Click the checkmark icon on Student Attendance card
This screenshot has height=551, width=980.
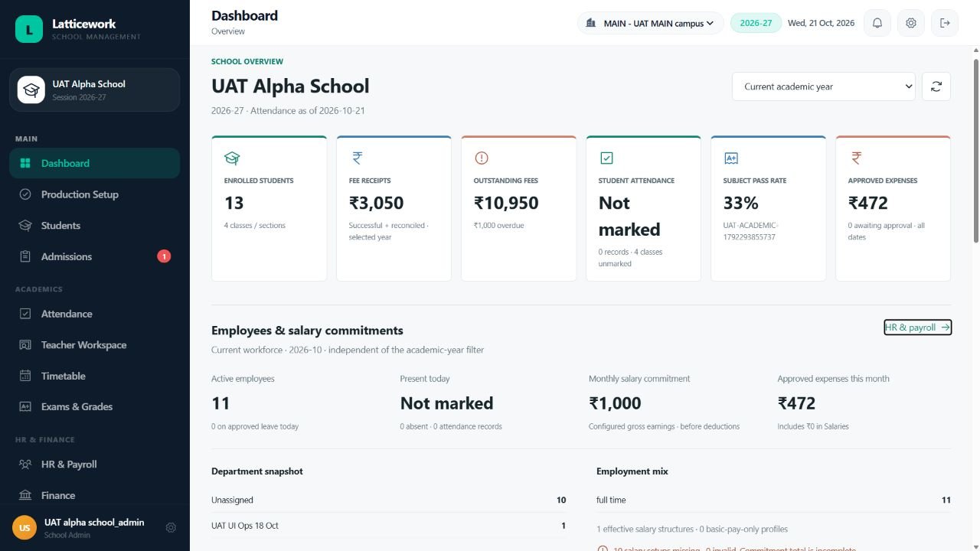pyautogui.click(x=606, y=158)
